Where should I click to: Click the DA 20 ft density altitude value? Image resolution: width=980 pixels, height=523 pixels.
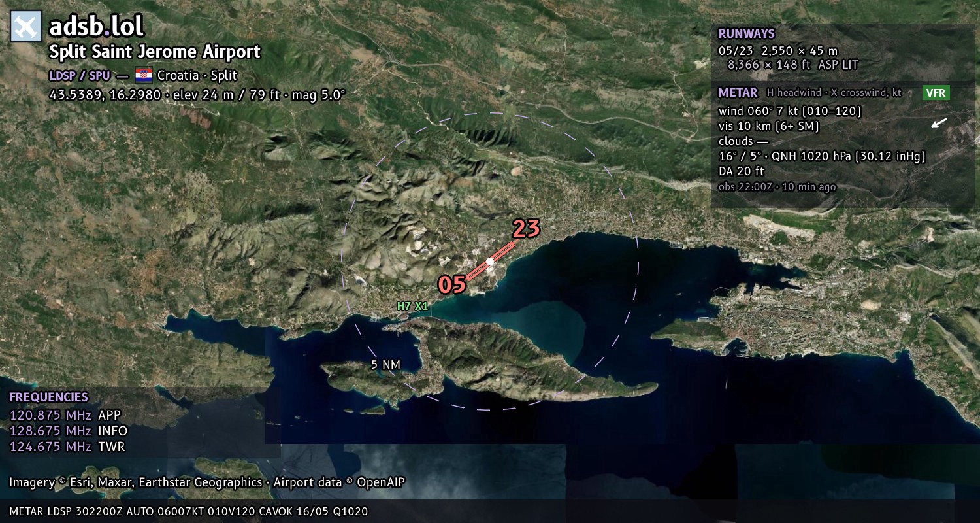click(741, 171)
